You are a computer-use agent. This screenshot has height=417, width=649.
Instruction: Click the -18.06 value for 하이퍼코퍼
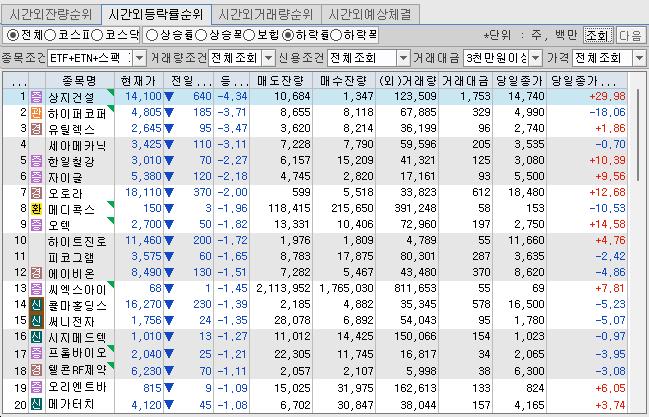coord(607,113)
